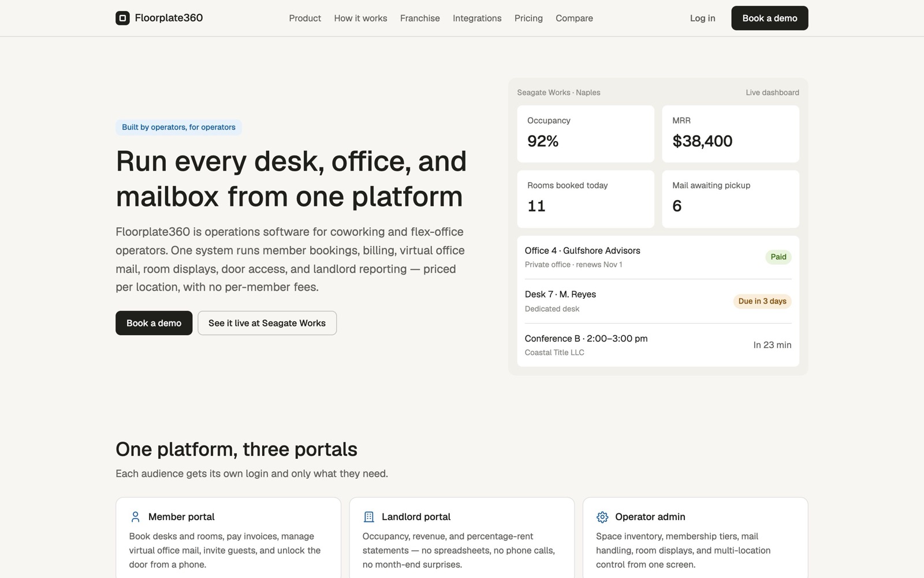Screen dimensions: 924x578
Task: Click Seagate Works · Naples label
Action: 558,92
